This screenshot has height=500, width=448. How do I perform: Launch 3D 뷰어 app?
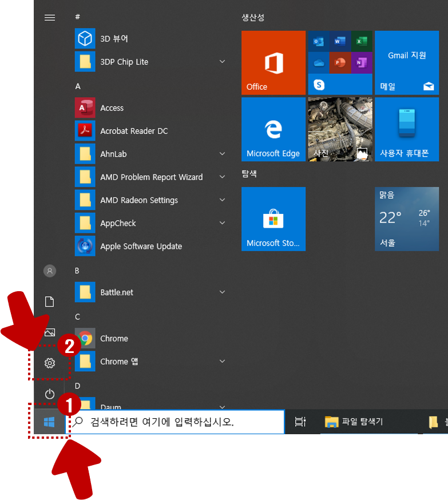coord(150,38)
